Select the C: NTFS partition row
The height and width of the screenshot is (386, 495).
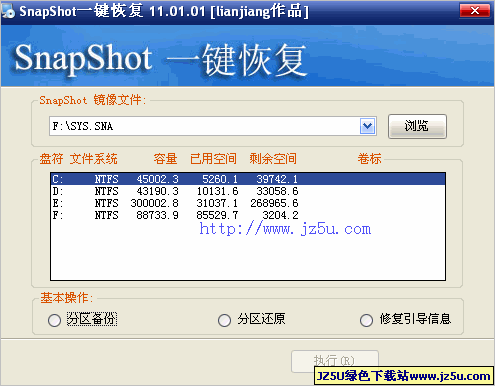[x=248, y=179]
